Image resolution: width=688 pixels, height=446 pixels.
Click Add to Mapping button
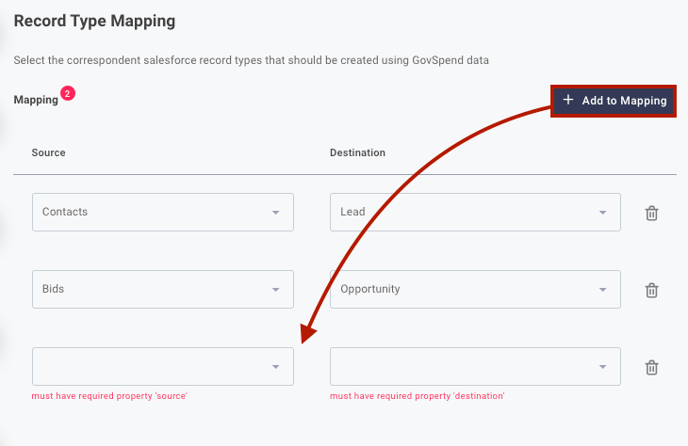pos(613,101)
